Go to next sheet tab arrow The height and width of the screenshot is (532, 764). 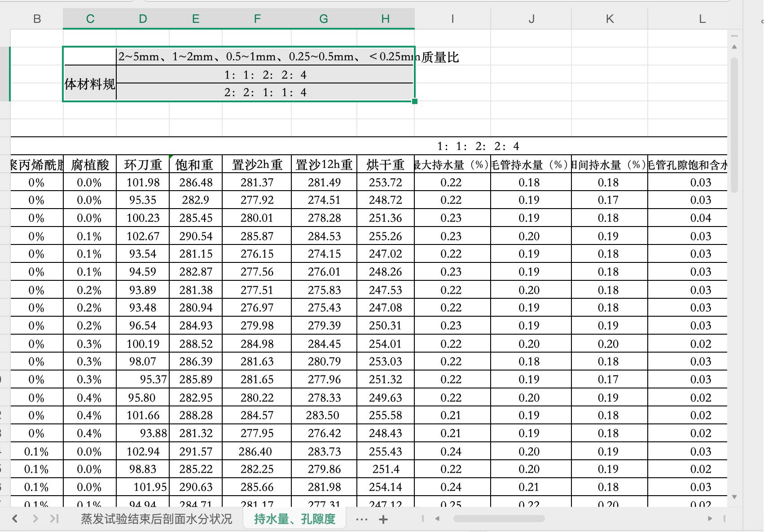35,519
